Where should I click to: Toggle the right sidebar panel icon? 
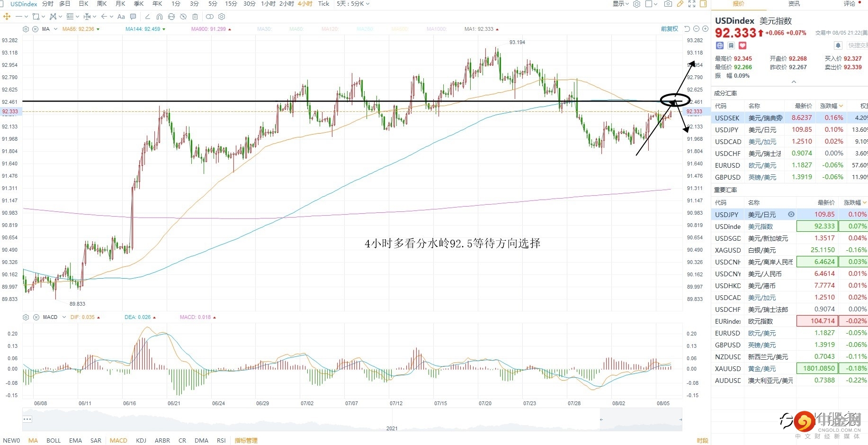703,4
